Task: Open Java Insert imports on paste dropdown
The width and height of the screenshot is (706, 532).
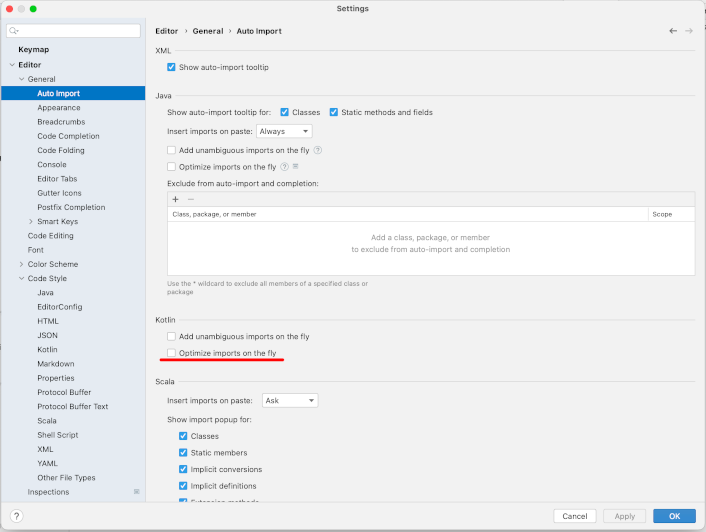Action: [284, 131]
